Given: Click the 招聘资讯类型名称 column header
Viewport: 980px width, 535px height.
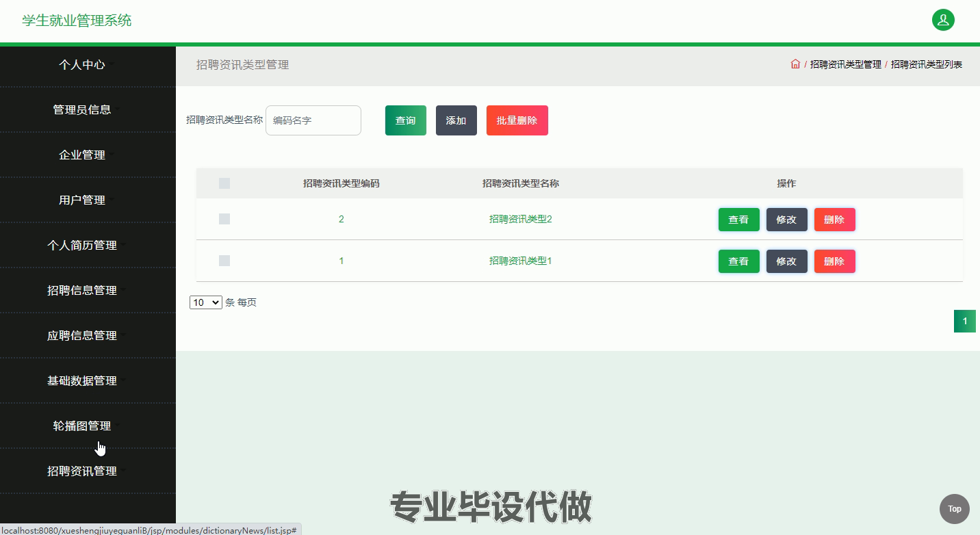Looking at the screenshot, I should 521,183.
